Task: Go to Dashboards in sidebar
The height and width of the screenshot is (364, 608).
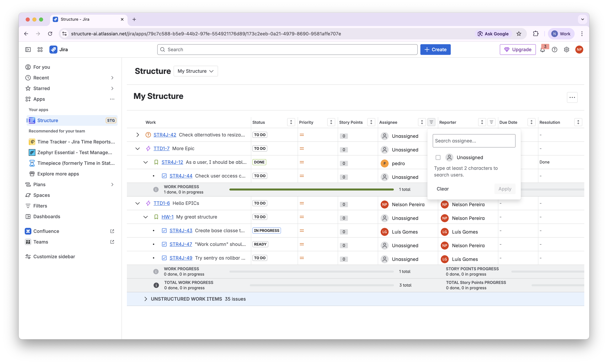Action: (47, 217)
